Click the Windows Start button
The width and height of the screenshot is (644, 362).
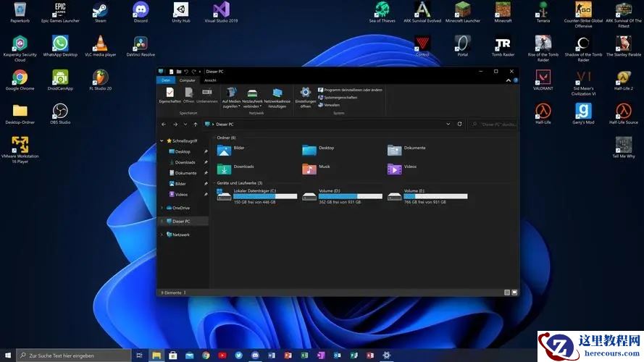8,355
